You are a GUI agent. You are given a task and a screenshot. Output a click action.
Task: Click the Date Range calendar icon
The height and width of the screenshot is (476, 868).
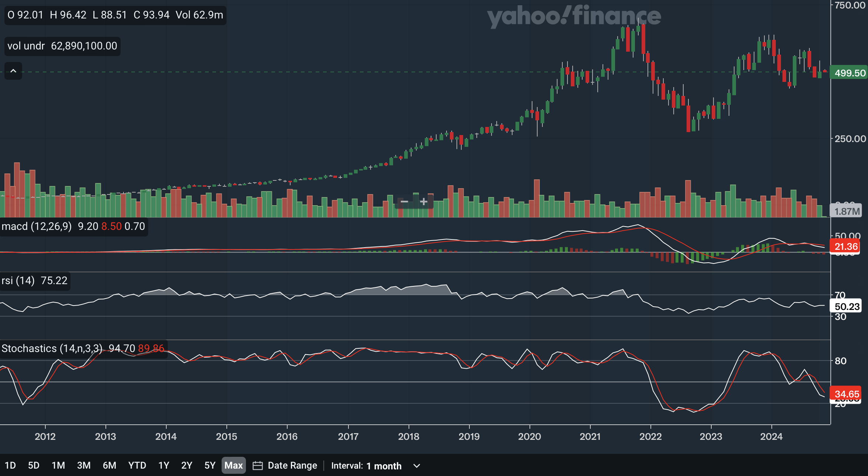pos(257,466)
